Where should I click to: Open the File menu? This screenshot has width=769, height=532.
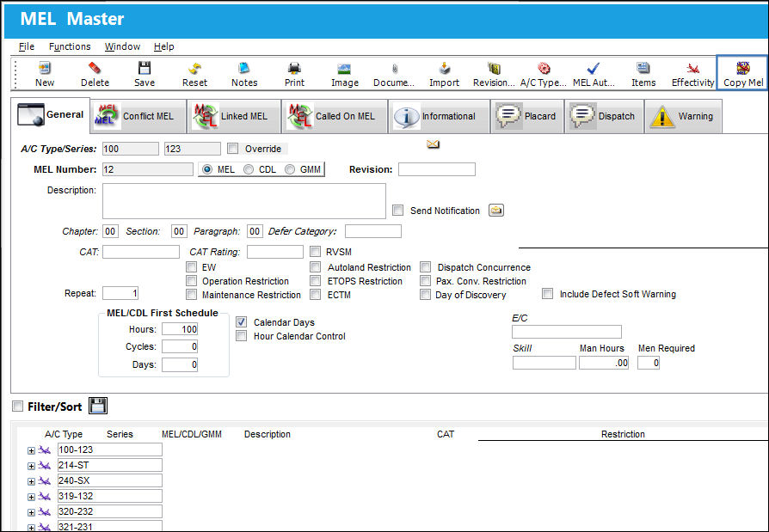[27, 46]
